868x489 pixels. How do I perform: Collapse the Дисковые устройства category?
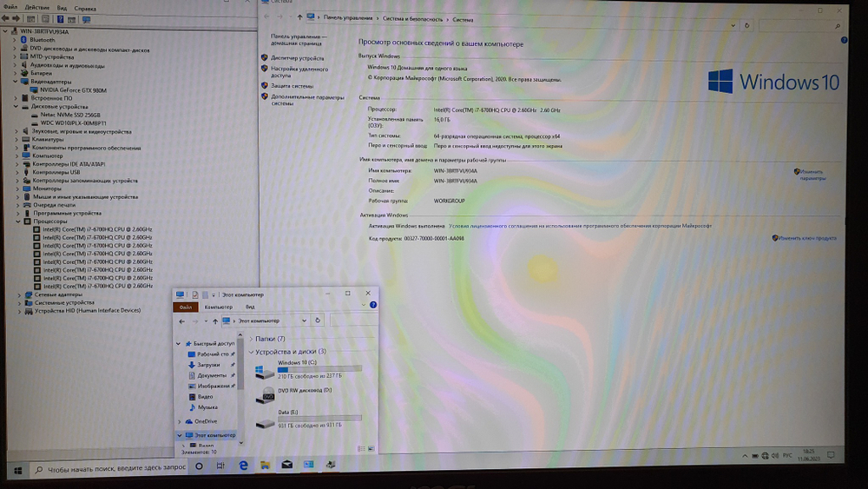[x=16, y=106]
